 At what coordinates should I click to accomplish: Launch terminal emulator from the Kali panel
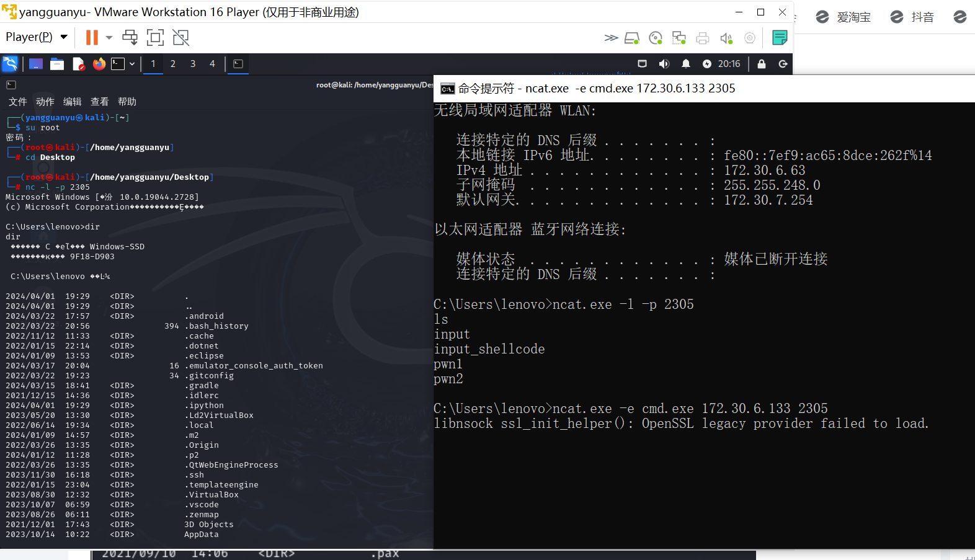click(x=118, y=64)
